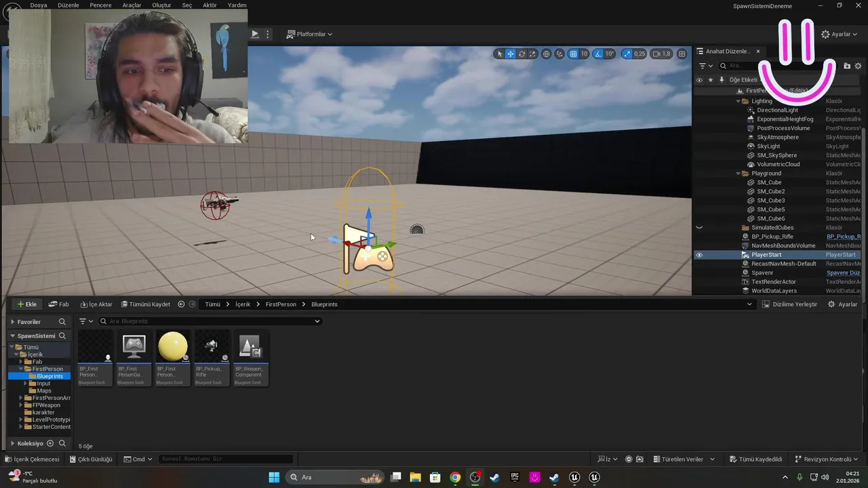Toggle rotation angle snapping
Screen dimensions: 868x488
599,54
